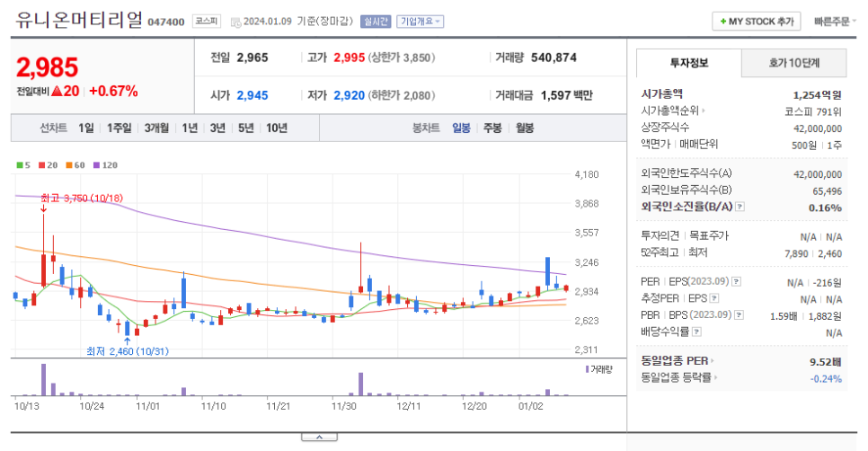
Task: Click the purple 120-day moving average swatch
Action: coord(96,165)
